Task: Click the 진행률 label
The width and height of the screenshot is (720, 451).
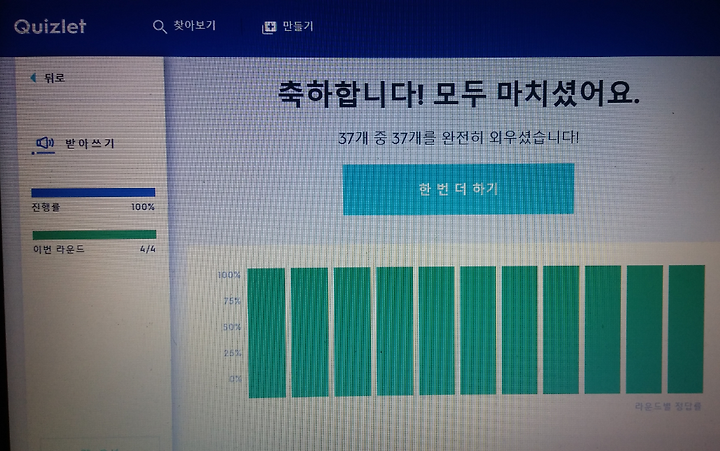Action: click(x=45, y=207)
